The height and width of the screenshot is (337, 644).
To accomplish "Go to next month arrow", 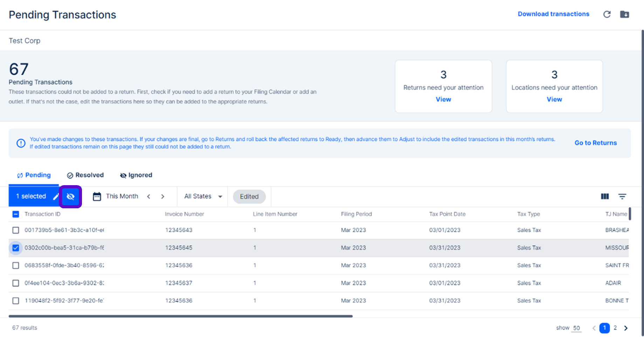I will 163,196.
